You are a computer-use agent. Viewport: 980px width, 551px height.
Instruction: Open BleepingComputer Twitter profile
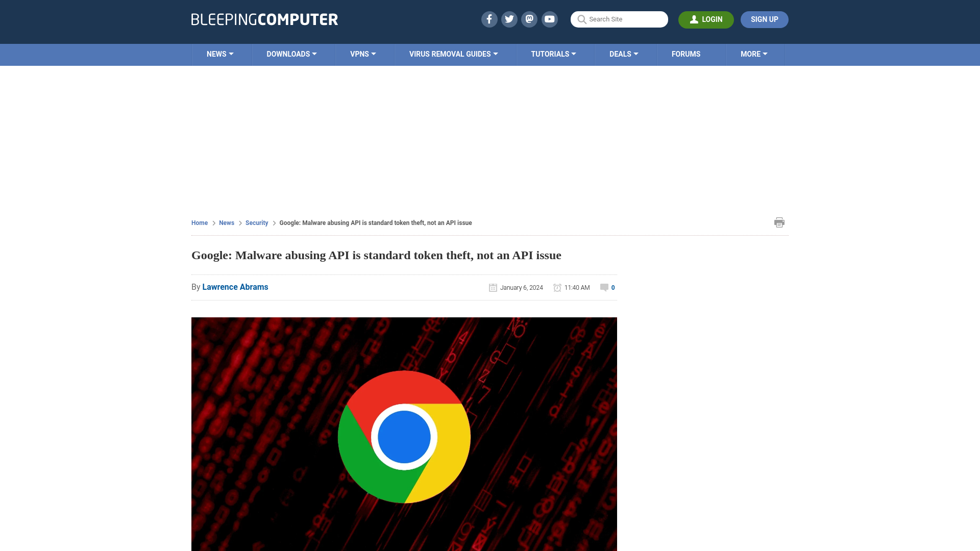509,19
